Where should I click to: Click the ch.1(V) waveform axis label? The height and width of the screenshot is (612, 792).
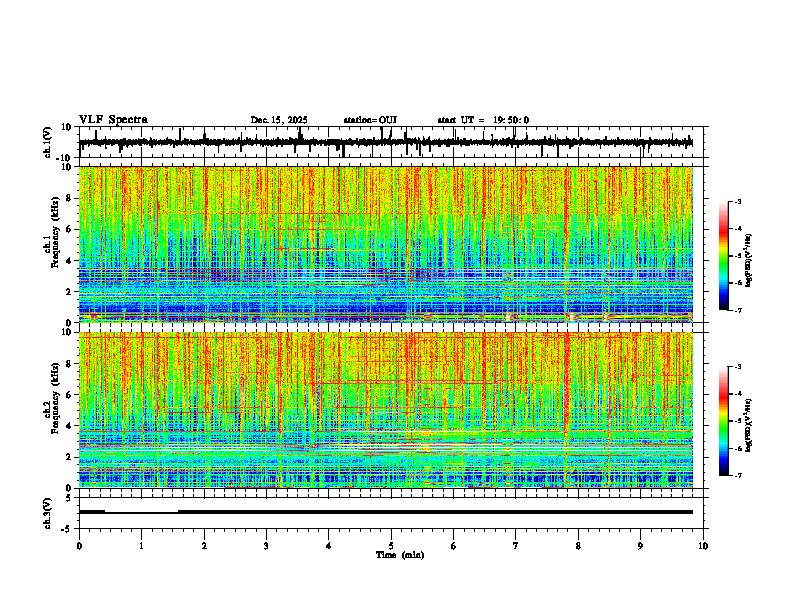(48, 142)
